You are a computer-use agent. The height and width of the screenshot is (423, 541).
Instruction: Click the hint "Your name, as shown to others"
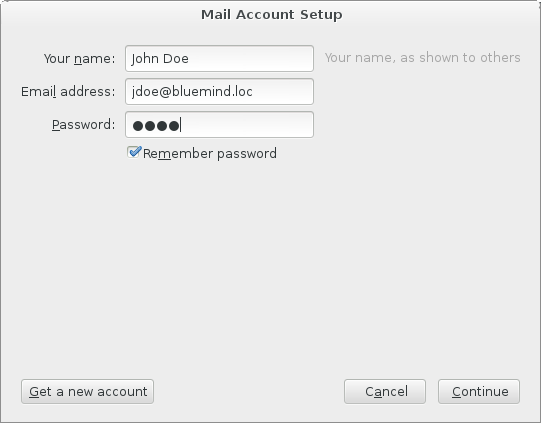pyautogui.click(x=422, y=58)
